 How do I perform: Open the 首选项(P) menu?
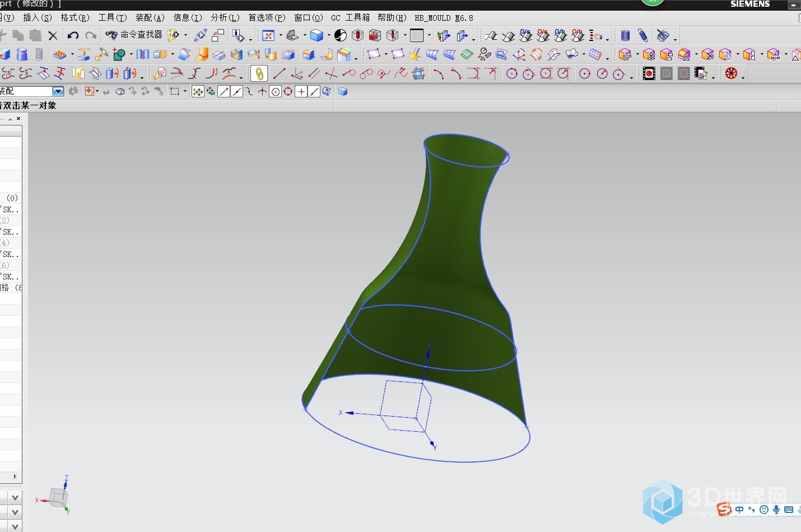(267, 18)
